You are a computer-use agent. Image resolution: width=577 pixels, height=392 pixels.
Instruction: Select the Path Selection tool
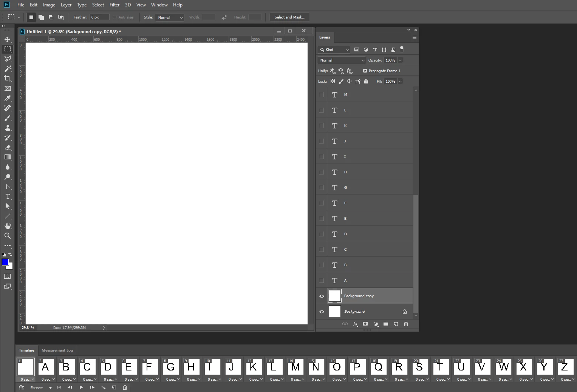[8, 206]
